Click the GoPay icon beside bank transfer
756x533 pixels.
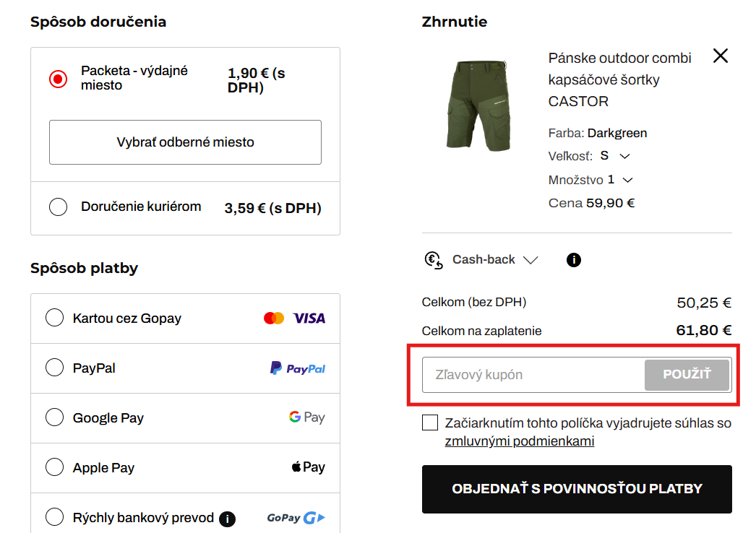[296, 517]
